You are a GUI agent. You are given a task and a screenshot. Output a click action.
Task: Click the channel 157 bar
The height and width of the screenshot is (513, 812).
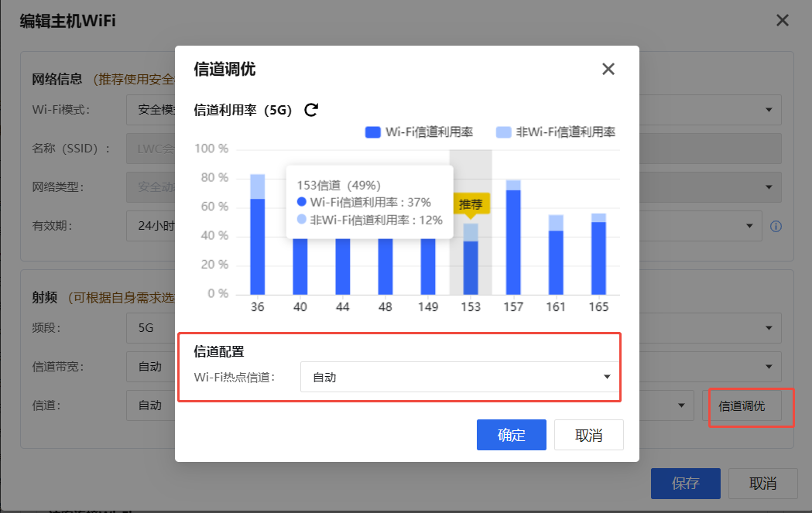(x=513, y=240)
